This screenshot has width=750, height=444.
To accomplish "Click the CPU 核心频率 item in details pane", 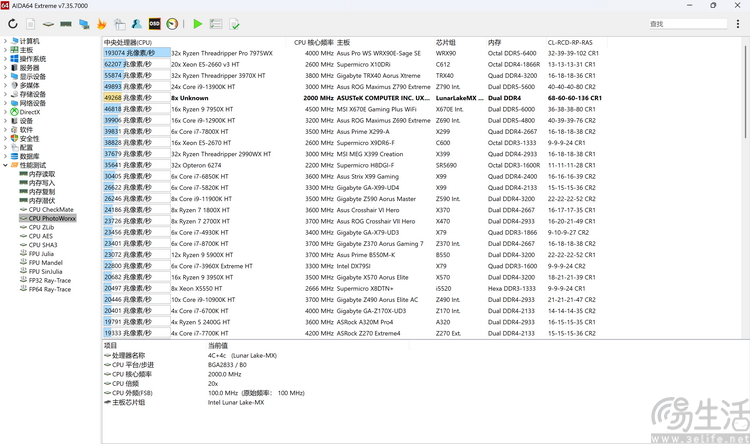I will [x=132, y=374].
